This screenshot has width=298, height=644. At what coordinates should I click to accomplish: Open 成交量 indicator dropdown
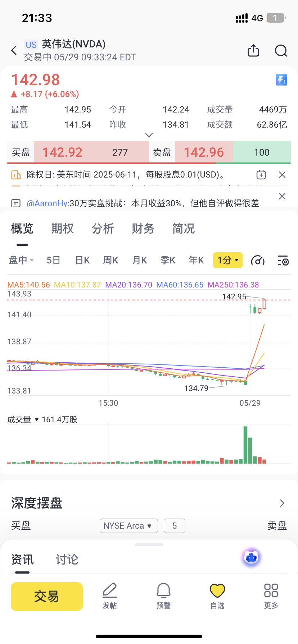click(x=23, y=419)
